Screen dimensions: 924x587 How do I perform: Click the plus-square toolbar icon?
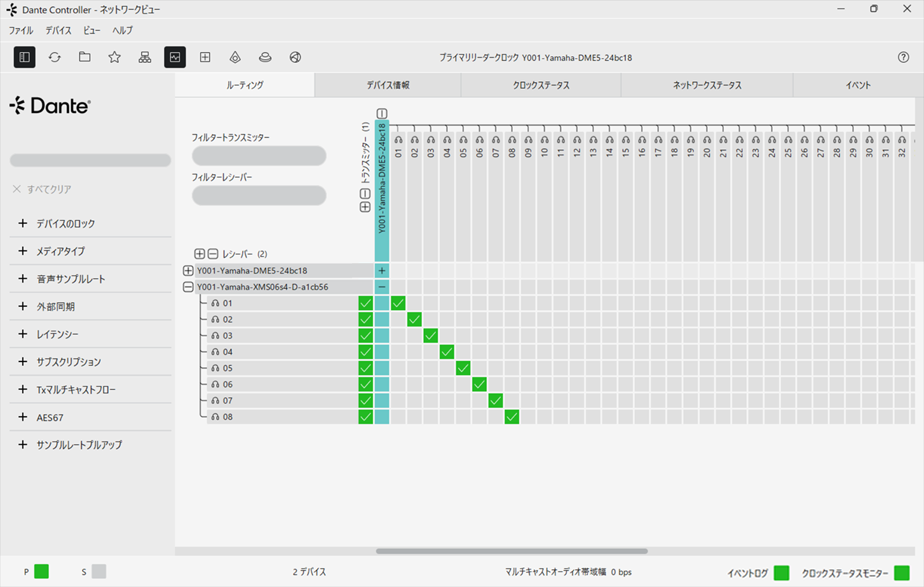[205, 57]
